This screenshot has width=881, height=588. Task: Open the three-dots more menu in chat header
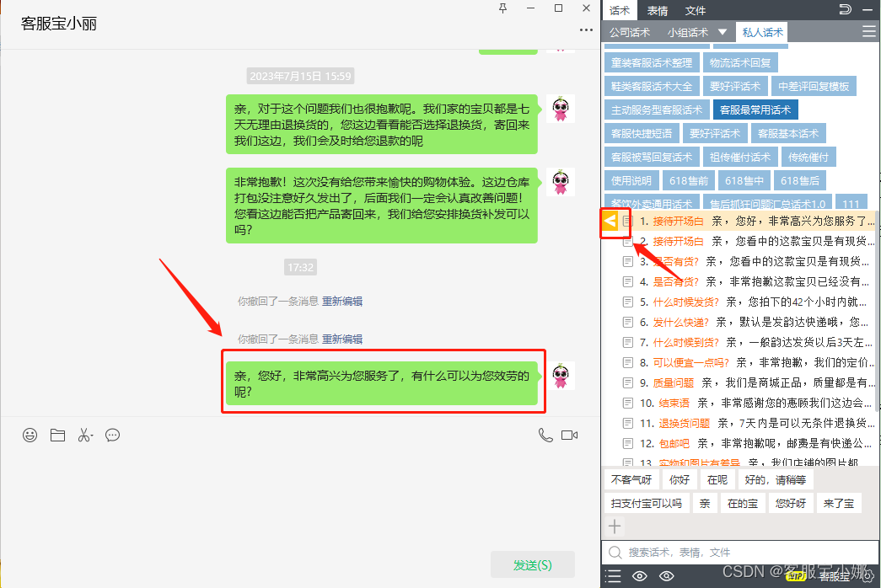click(586, 29)
